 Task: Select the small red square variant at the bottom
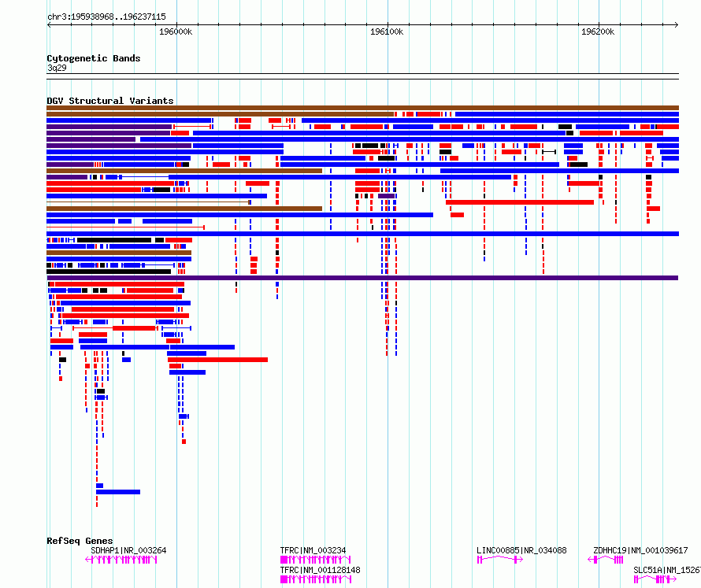184,442
